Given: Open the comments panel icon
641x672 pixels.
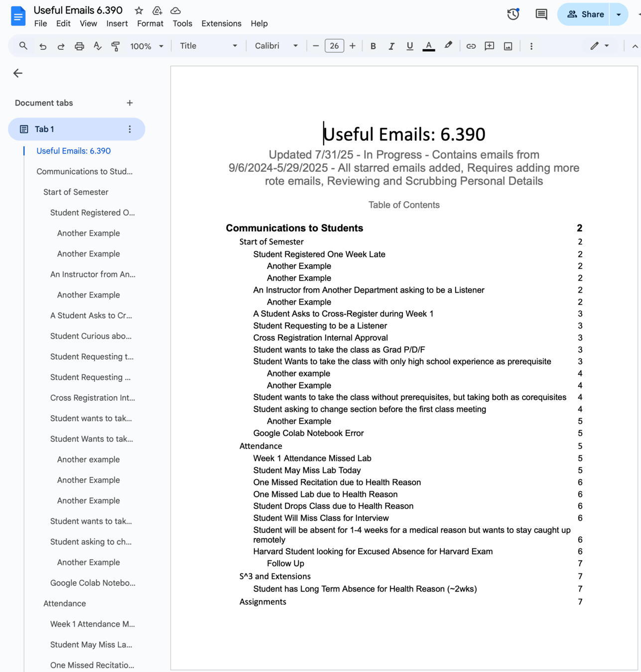Looking at the screenshot, I should coord(541,14).
